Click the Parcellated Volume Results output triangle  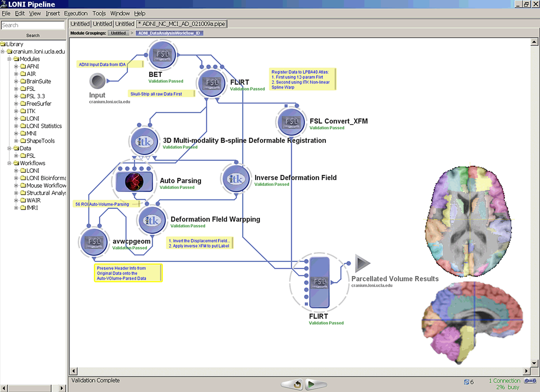[362, 263]
